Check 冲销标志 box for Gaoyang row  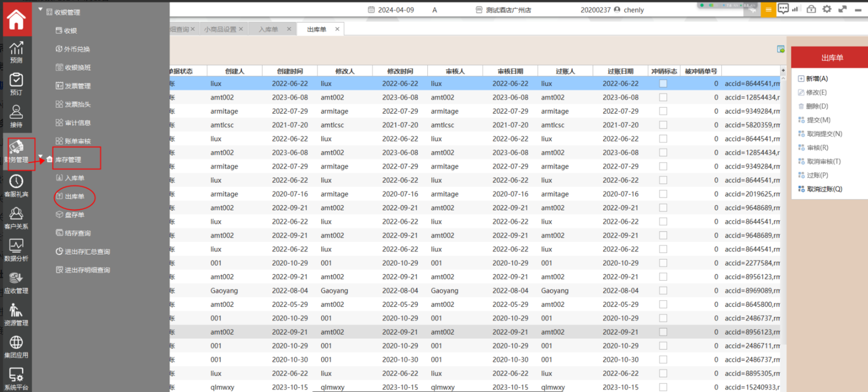[663, 290]
